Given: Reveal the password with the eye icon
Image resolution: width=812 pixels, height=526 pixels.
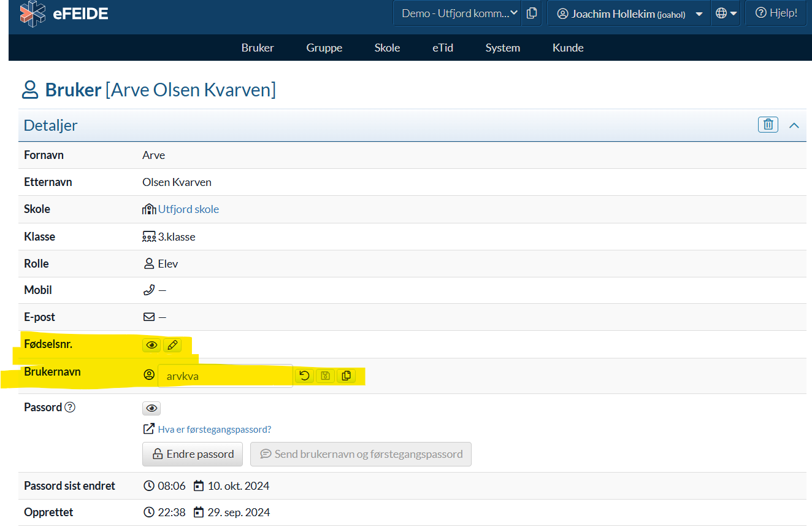Looking at the screenshot, I should pyautogui.click(x=151, y=408).
